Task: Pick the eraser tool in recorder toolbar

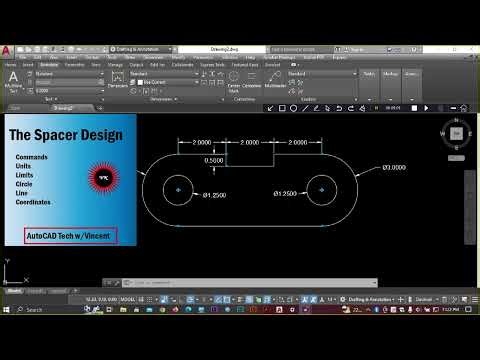Action: coord(362,108)
